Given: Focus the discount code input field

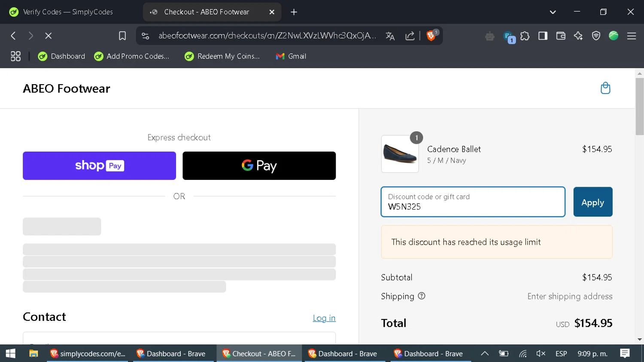Looking at the screenshot, I should click(x=473, y=202).
